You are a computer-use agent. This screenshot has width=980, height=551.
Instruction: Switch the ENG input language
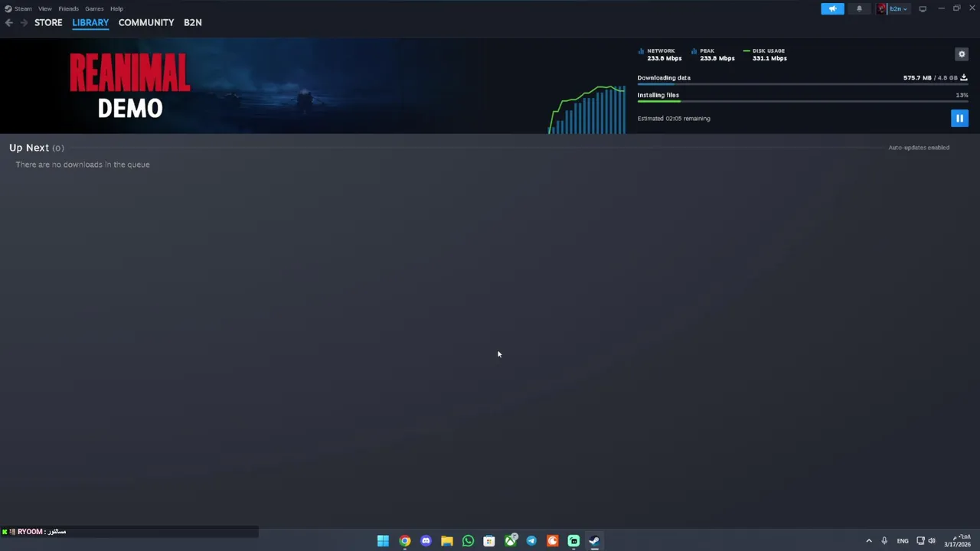(x=903, y=541)
